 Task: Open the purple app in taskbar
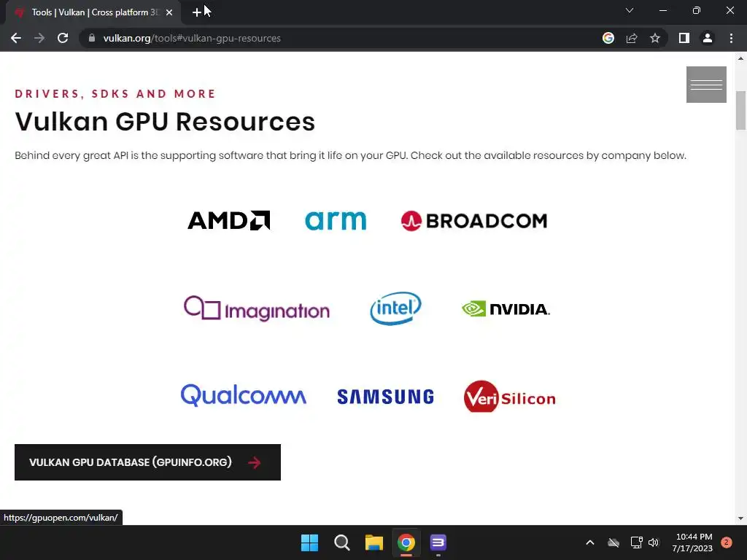[x=438, y=542]
